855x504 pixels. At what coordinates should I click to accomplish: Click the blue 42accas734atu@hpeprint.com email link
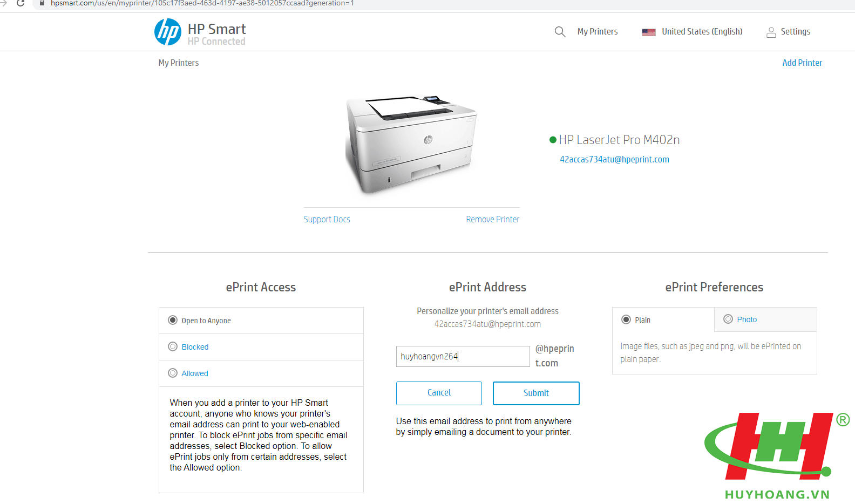[614, 159]
